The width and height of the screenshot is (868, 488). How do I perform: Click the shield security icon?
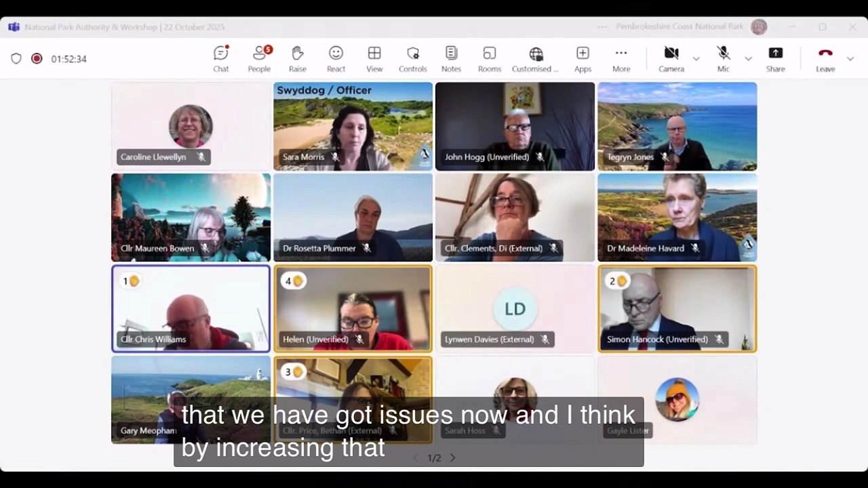pos(16,59)
